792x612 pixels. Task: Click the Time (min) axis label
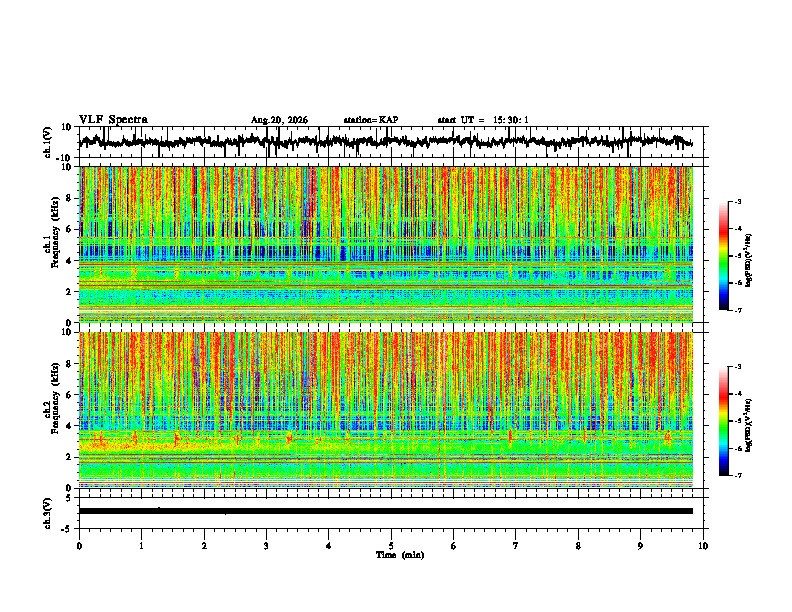click(400, 555)
